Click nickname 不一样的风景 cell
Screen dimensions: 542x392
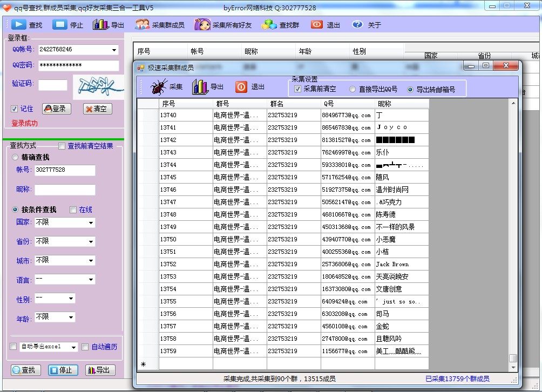(402, 227)
